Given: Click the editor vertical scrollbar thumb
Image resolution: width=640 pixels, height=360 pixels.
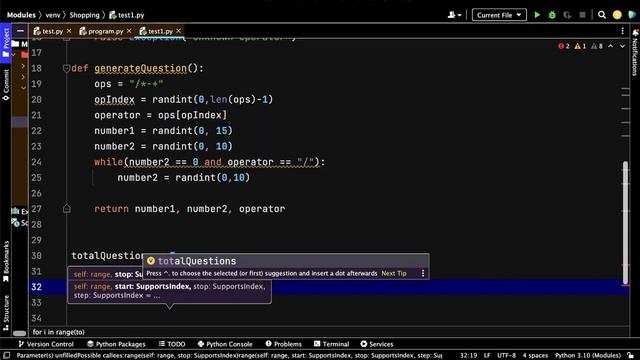Looking at the screenshot, I should (x=625, y=222).
